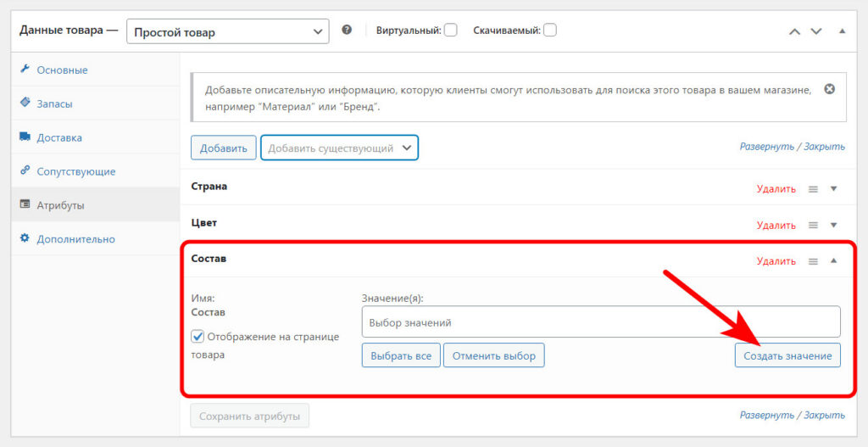Click the Добавить button

pyautogui.click(x=224, y=148)
